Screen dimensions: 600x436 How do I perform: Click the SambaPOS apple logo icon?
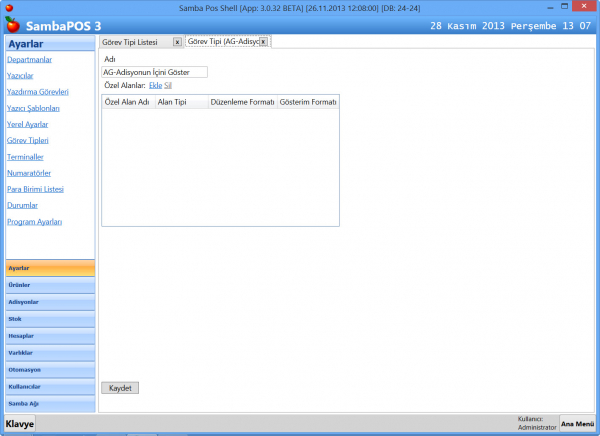coord(13,24)
